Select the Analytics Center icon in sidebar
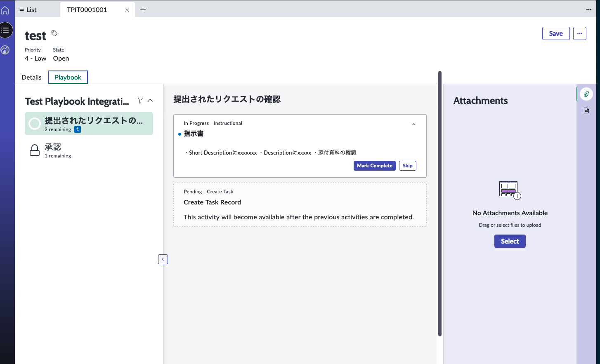This screenshot has width=600, height=364. (x=6, y=50)
